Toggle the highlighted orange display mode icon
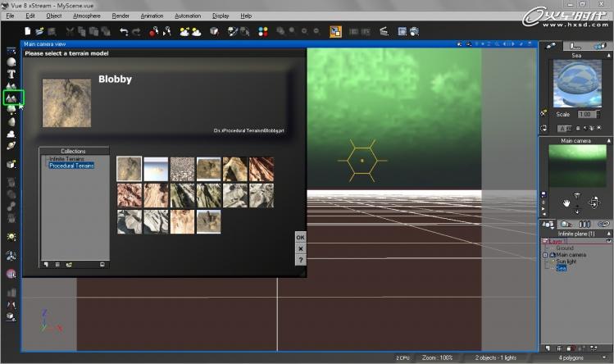 coord(335,31)
